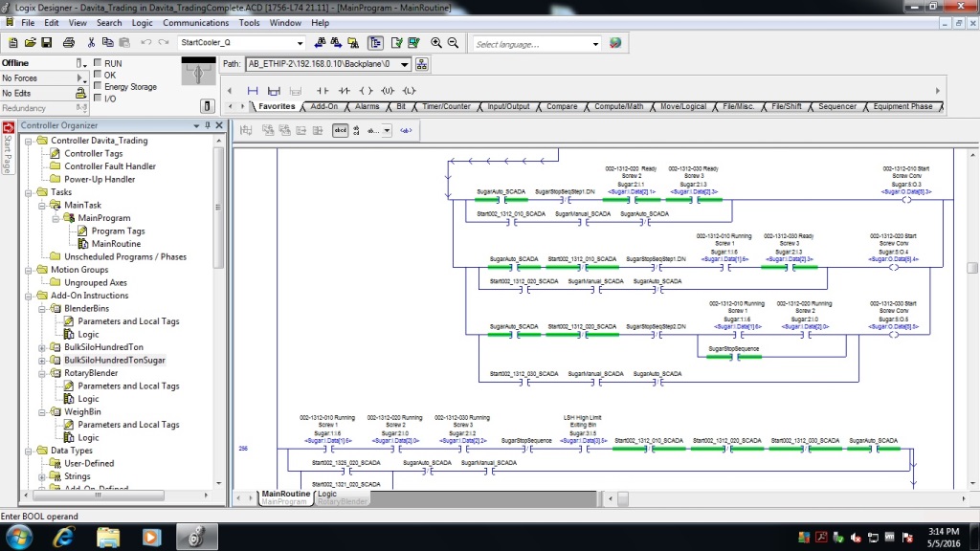Image resolution: width=980 pixels, height=551 pixels.
Task: Open the communication Path dropdown
Action: point(405,64)
